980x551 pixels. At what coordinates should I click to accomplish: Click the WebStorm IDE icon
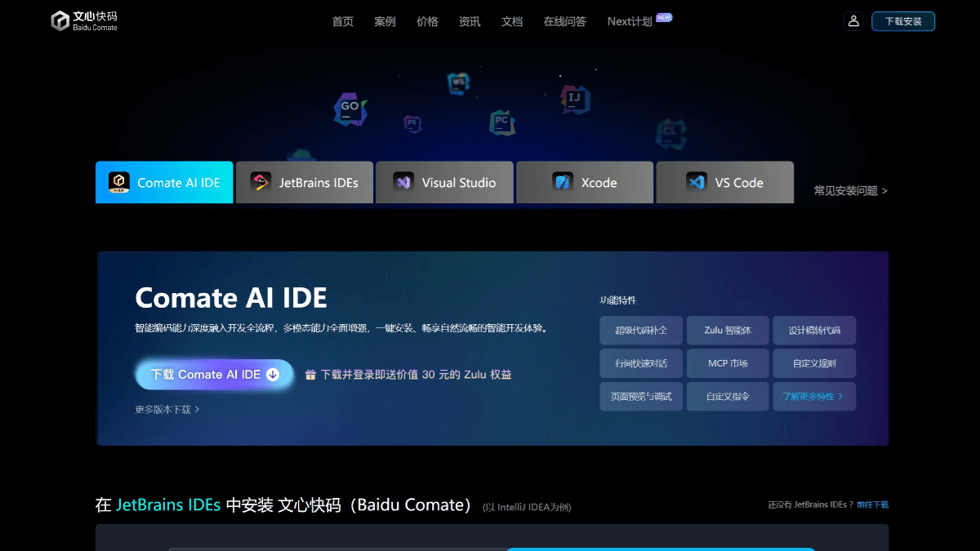458,84
